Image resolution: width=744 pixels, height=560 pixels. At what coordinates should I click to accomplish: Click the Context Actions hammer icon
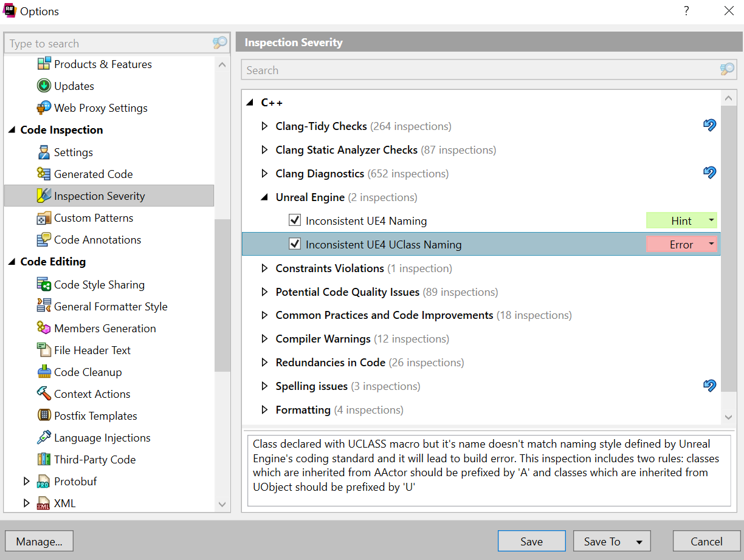[44, 394]
